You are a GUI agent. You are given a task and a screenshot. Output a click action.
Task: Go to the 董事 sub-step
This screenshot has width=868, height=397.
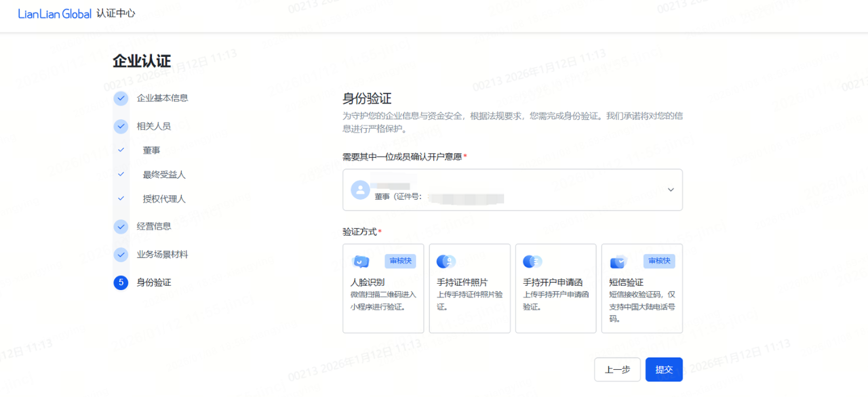click(x=151, y=150)
